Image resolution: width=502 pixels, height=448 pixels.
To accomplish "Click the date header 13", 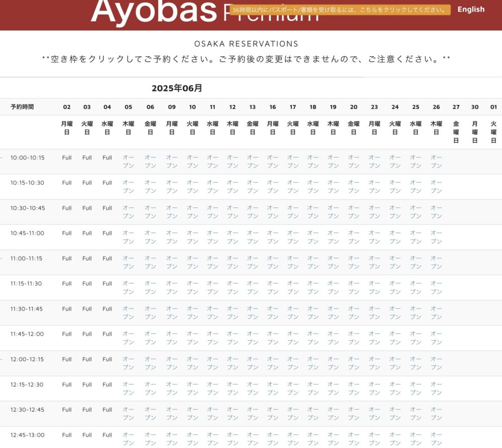I will tap(253, 107).
